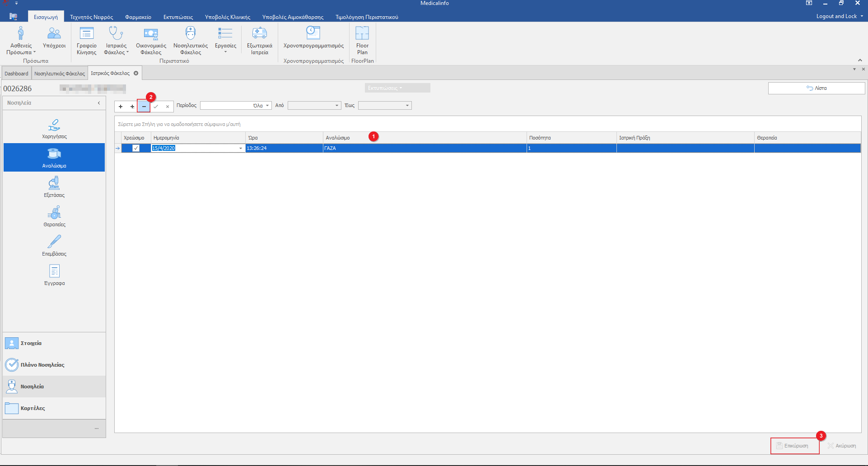
Task: Click the Επικύρωση button
Action: [x=795, y=446]
